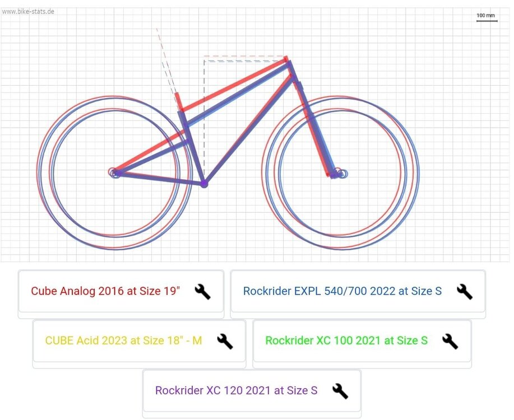Select the green Rockrider XC 100 label
This screenshot has height=420, width=514.
coord(346,340)
